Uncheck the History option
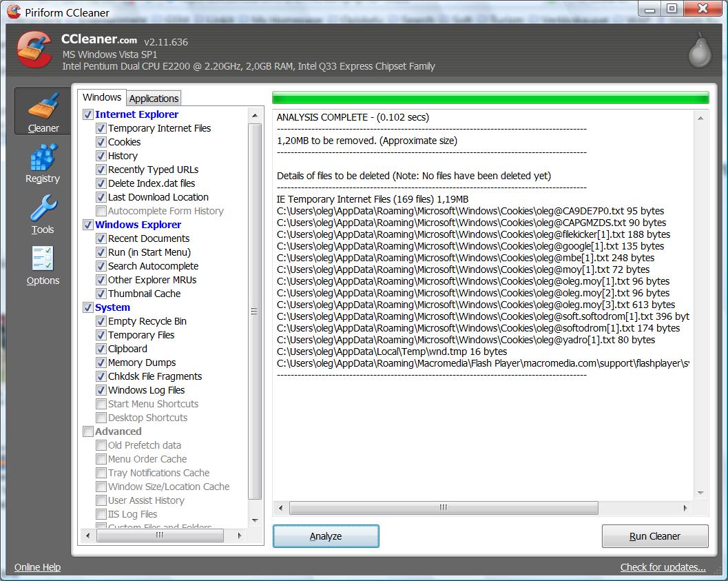Image resolution: width=728 pixels, height=581 pixels. (x=101, y=156)
